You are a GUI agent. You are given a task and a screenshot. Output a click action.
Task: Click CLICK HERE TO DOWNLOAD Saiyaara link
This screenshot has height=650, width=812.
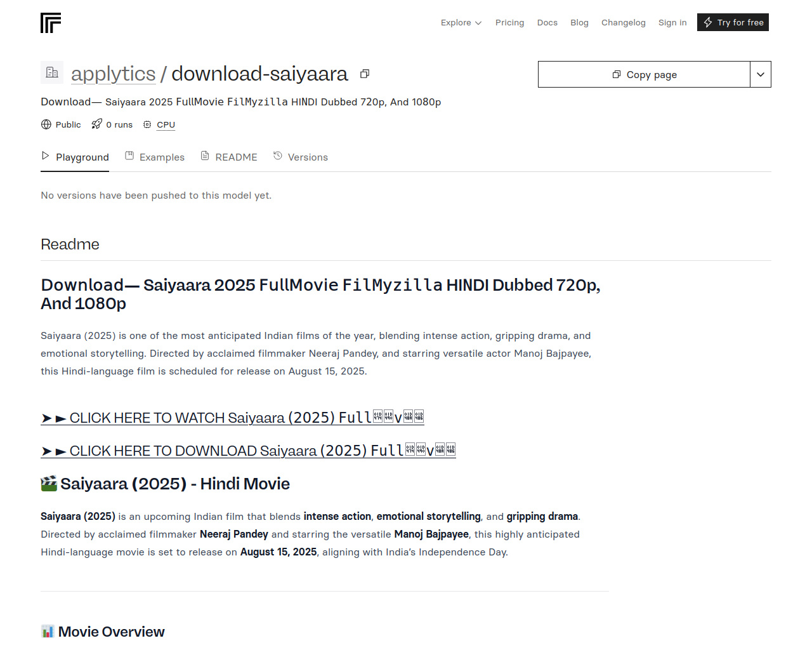(x=248, y=451)
